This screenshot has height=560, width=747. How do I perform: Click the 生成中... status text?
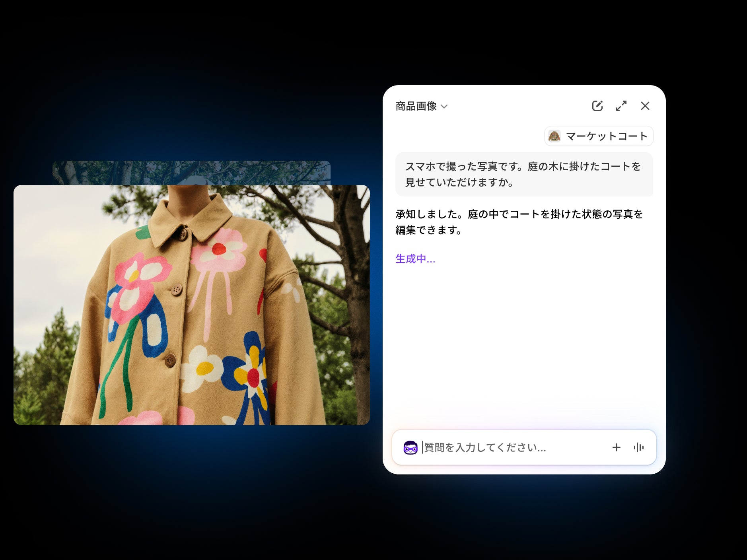[415, 259]
